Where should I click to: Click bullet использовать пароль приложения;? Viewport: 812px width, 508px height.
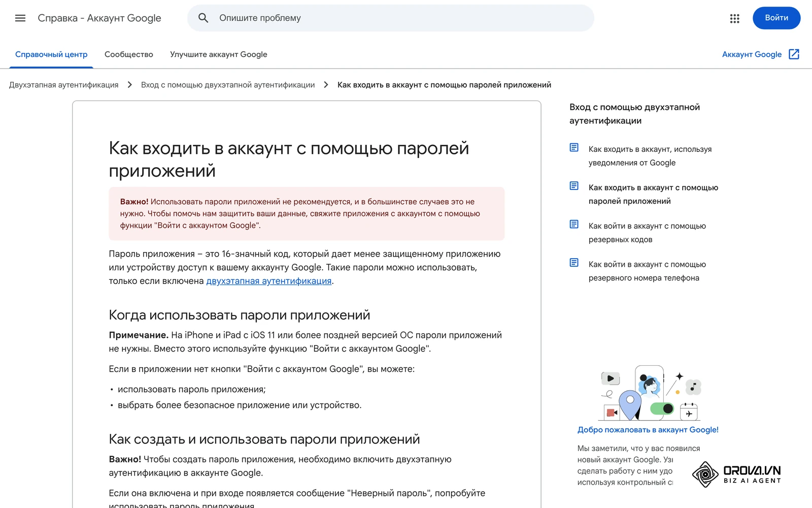(x=192, y=389)
